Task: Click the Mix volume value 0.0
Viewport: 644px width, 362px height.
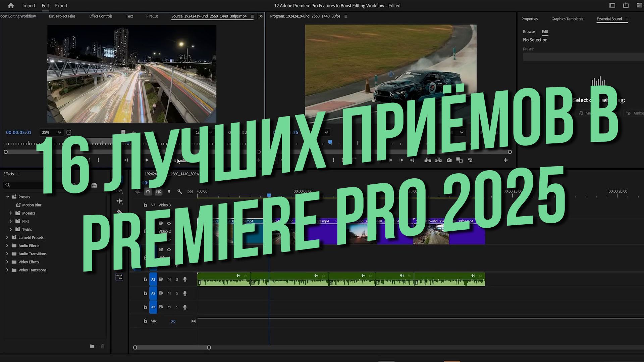Action: pyautogui.click(x=173, y=321)
